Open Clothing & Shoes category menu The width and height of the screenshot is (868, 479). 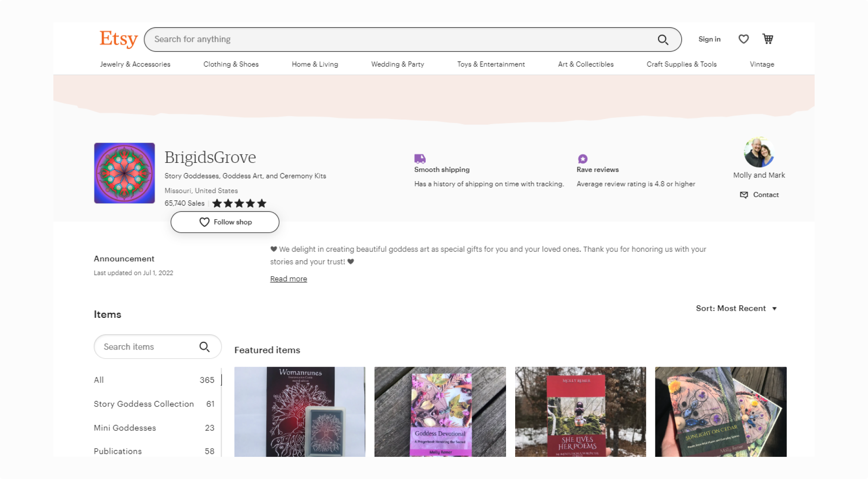231,64
